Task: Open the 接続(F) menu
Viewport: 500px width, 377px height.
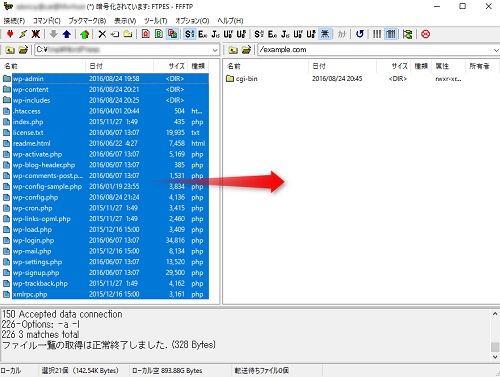Action: (x=14, y=21)
